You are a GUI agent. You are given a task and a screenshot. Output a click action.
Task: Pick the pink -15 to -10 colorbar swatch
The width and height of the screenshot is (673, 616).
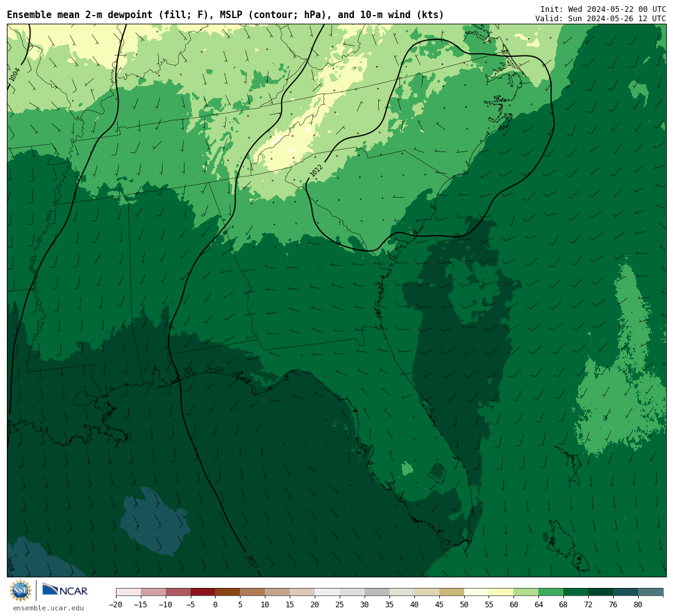point(153,592)
